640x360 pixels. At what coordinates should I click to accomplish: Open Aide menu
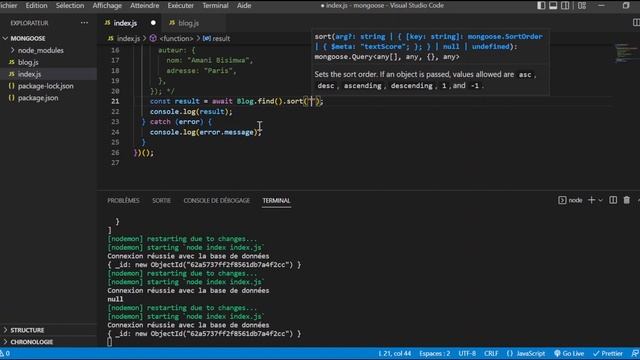(x=244, y=6)
